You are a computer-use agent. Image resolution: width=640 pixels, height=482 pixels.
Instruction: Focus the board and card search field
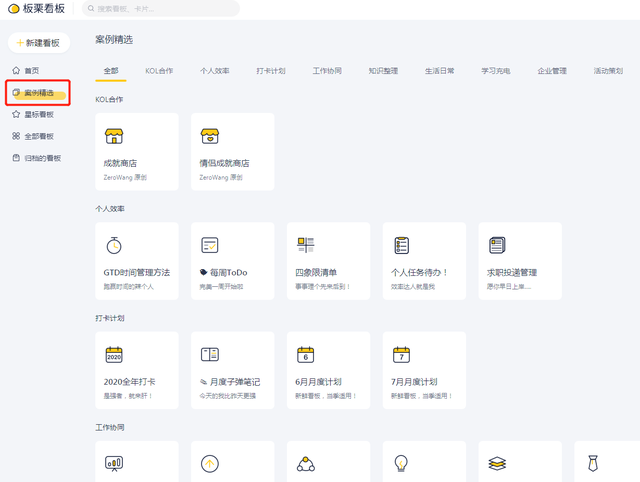click(x=161, y=9)
